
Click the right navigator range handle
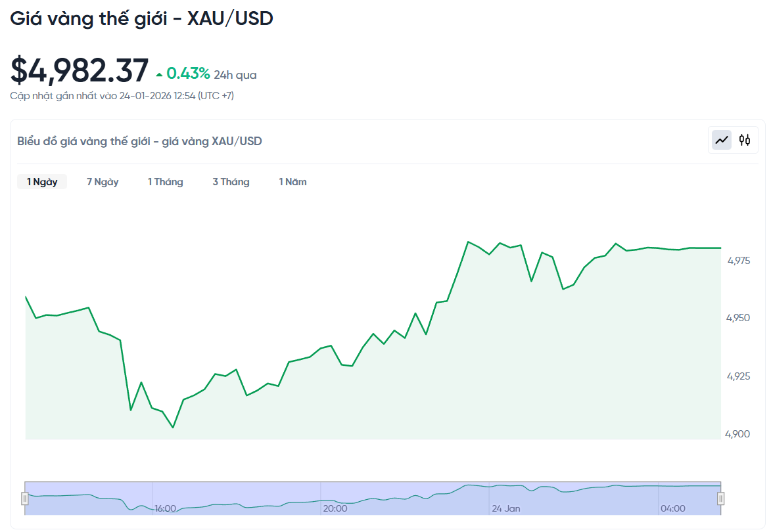721,499
